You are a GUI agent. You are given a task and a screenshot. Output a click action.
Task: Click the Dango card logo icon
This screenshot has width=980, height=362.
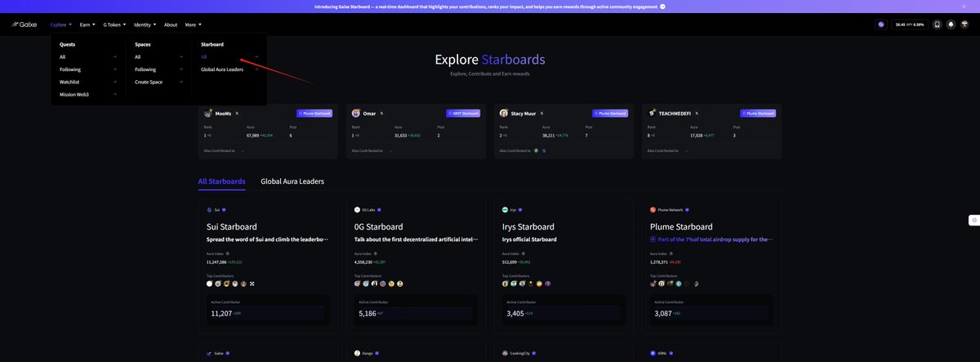pos(357,354)
